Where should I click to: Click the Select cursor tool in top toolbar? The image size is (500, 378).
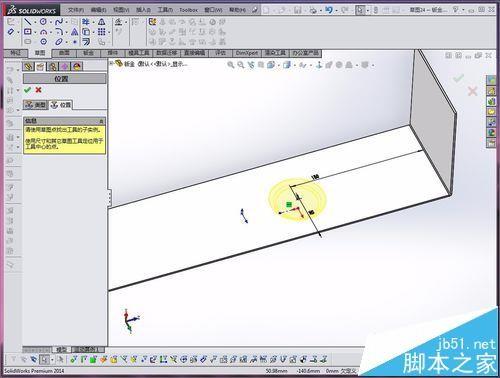tap(360, 10)
